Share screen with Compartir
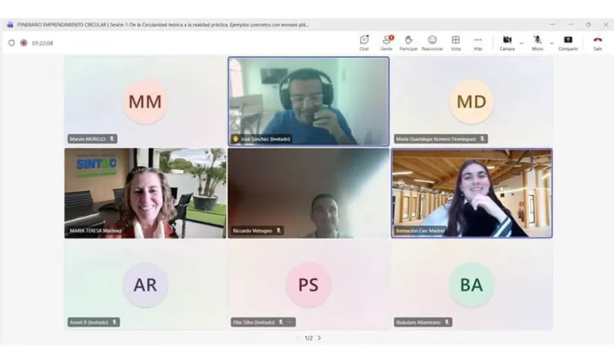 (568, 42)
